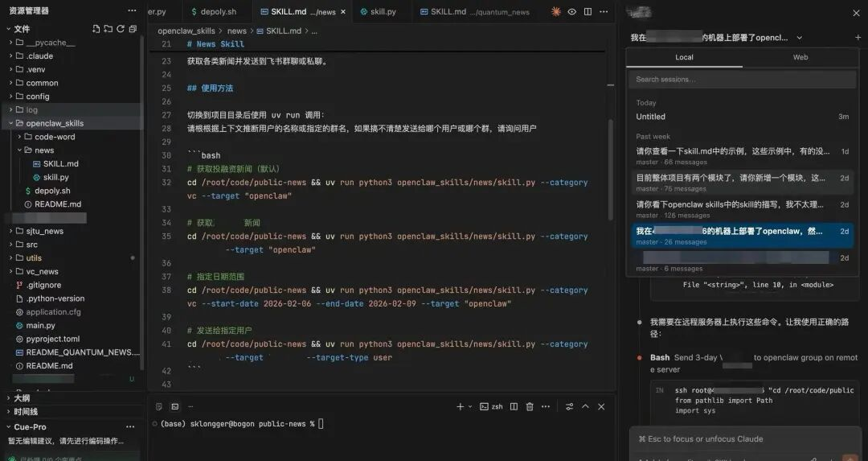Click the Claude starburst icon in editor toolbar
The height and width of the screenshot is (461, 868).
[x=556, y=12]
